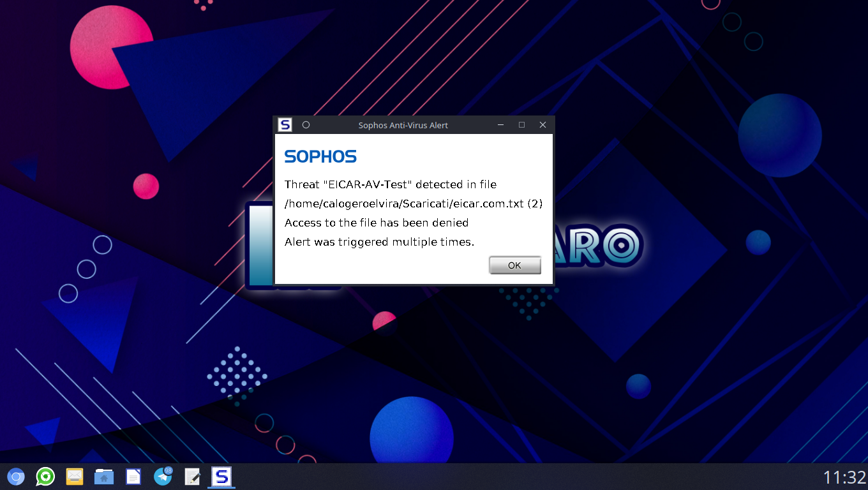Open the home folder file manager

click(x=104, y=477)
